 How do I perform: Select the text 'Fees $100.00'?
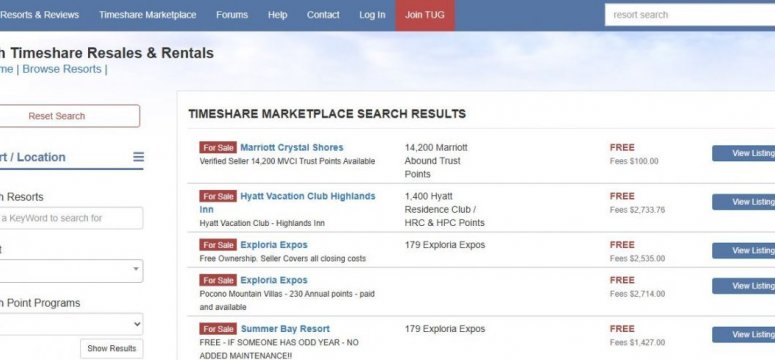click(x=634, y=161)
